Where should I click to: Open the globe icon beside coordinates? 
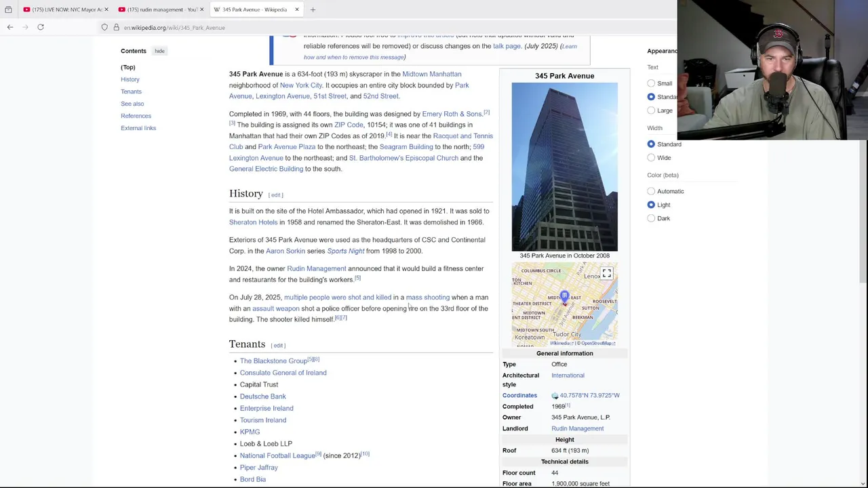click(555, 395)
